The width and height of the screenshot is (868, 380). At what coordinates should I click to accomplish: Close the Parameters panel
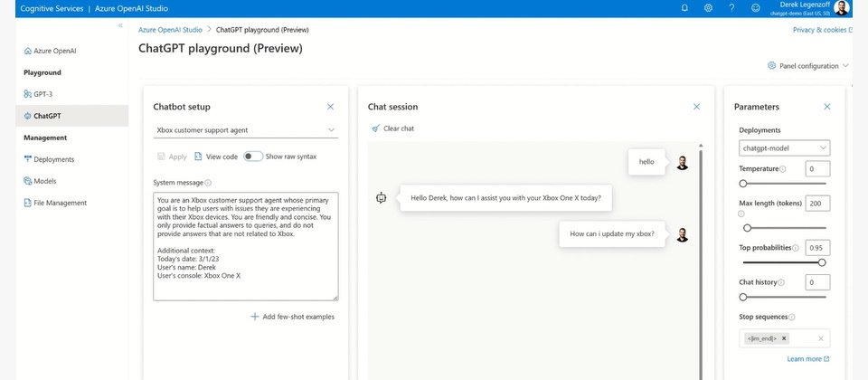click(827, 107)
